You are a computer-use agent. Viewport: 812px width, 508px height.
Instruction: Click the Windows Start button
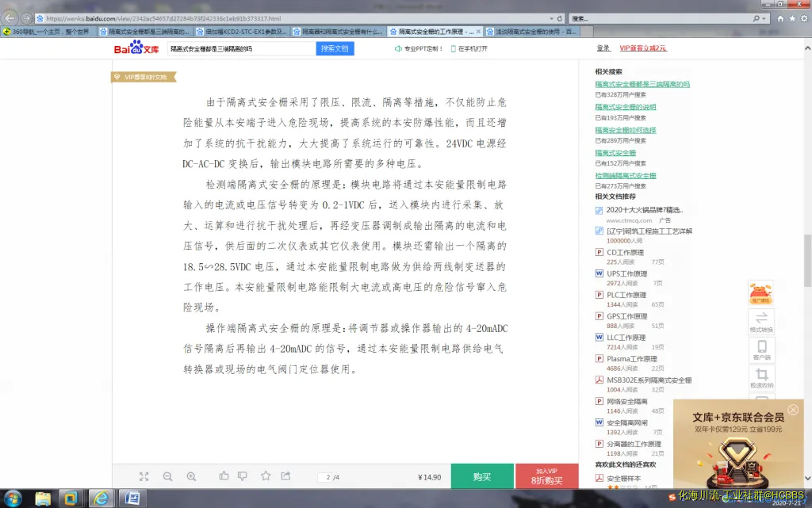(13, 498)
